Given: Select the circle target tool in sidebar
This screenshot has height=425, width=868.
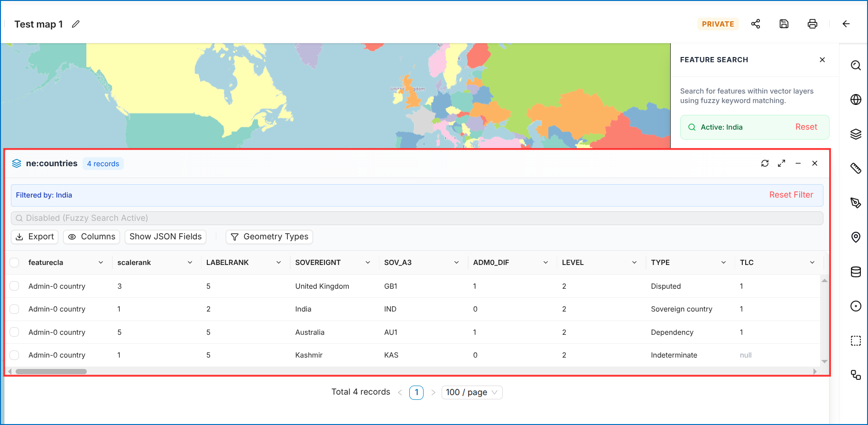Looking at the screenshot, I should coord(856,306).
